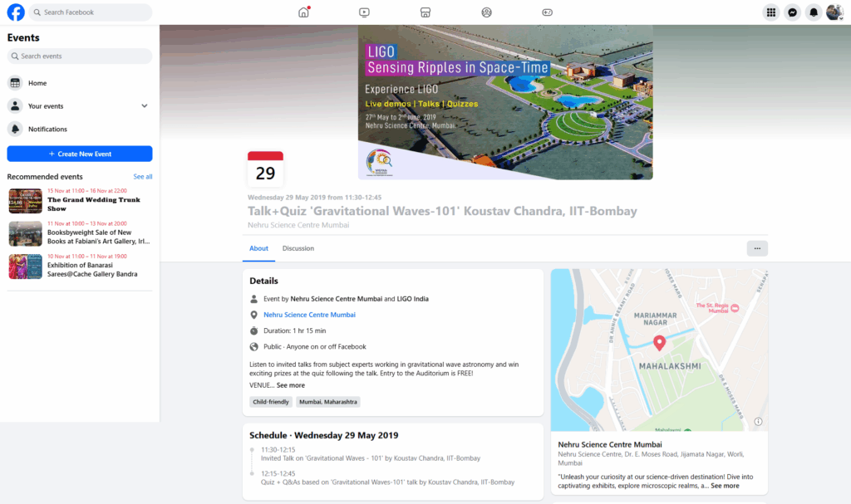Open the apps grid menu icon

click(x=771, y=12)
